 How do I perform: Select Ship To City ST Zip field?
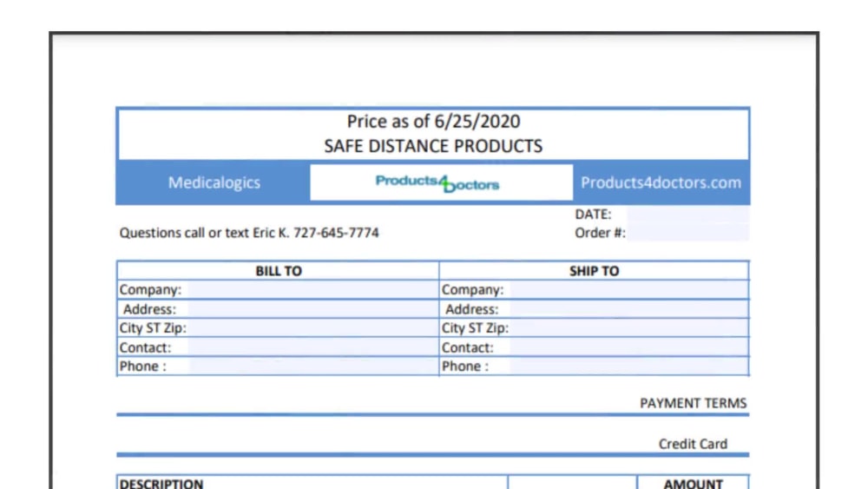[x=628, y=327]
